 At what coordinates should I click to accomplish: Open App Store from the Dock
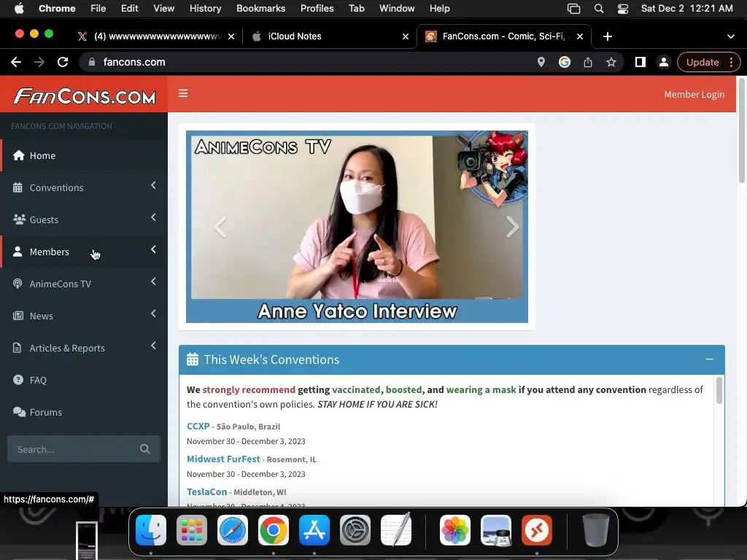pos(314,530)
